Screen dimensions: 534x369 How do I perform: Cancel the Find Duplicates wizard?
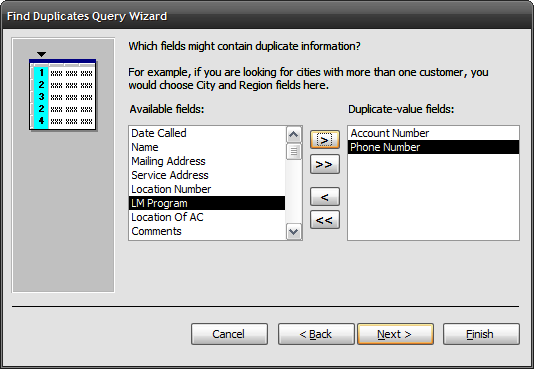point(229,334)
